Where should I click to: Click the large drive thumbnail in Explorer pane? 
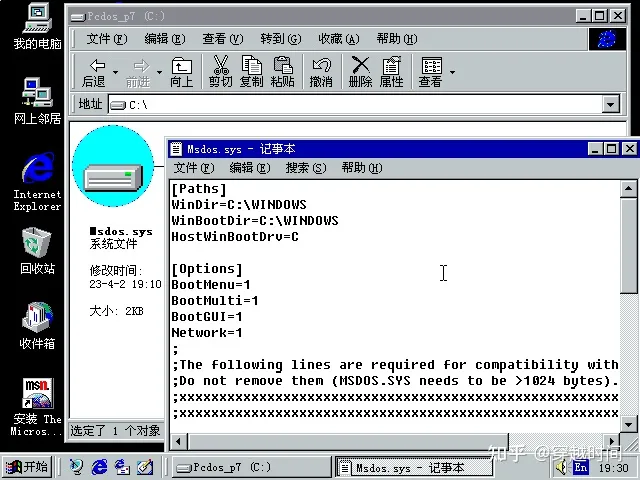coord(113,166)
